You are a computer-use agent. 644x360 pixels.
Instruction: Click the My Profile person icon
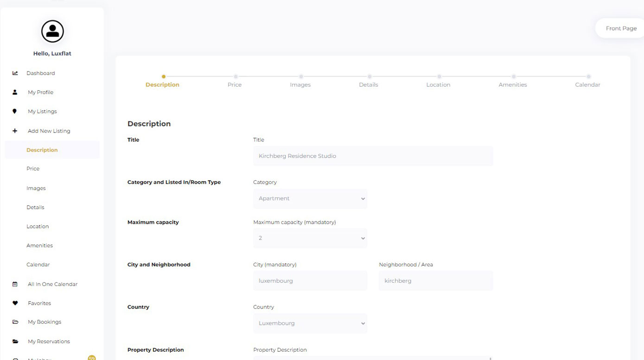(x=15, y=92)
